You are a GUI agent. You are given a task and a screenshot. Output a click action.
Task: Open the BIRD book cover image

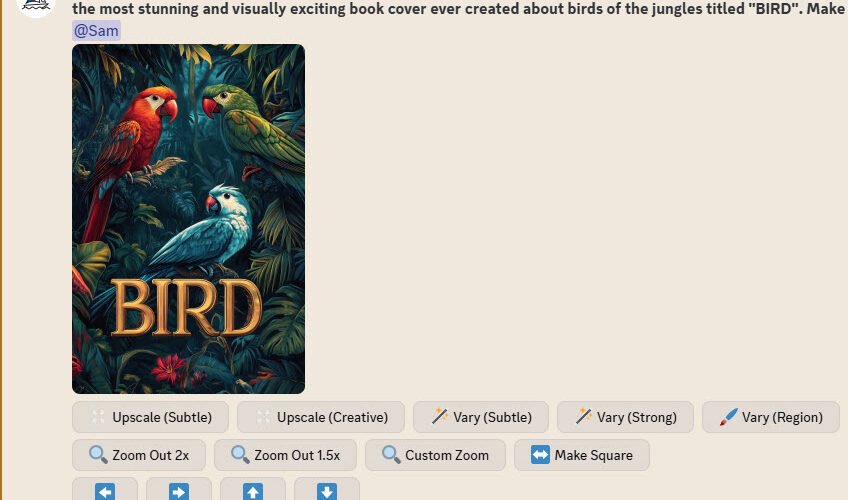(188, 218)
